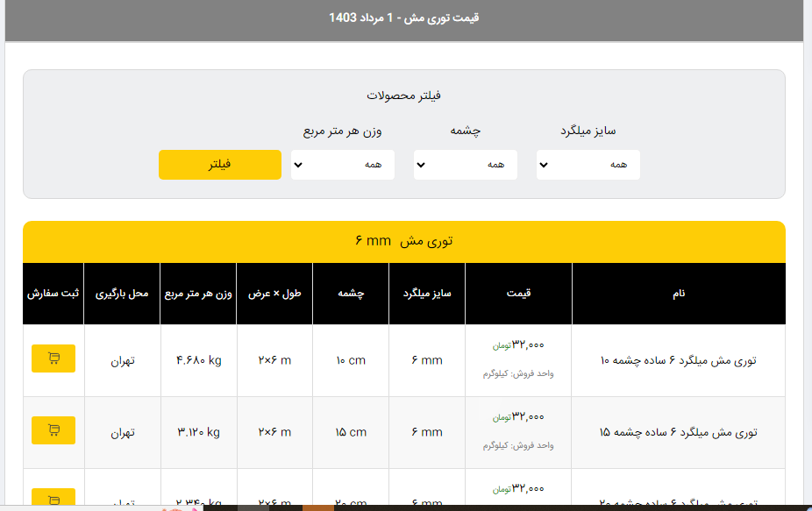Open the وزن هر متر مربع filter dropdown
The width and height of the screenshot is (812, 511).
[342, 165]
